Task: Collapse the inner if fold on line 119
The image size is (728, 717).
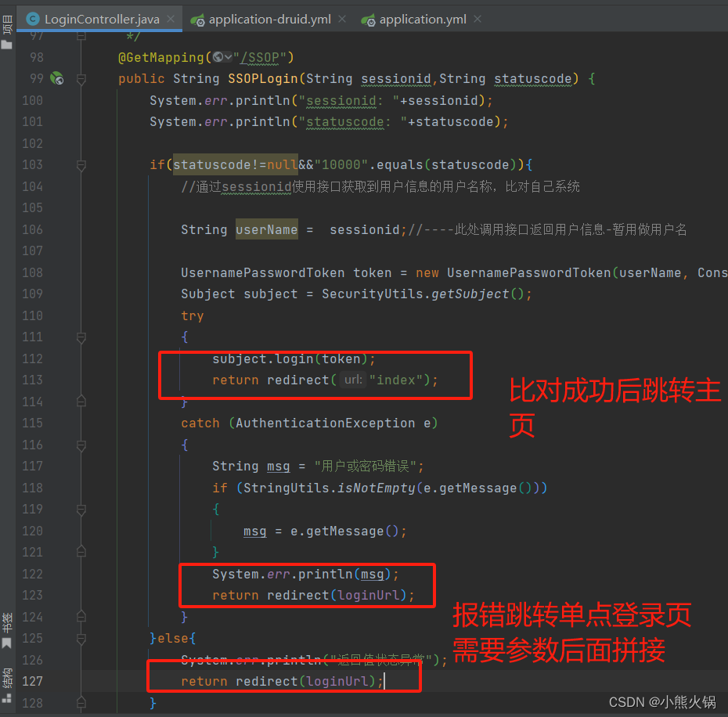Action: 81,510
